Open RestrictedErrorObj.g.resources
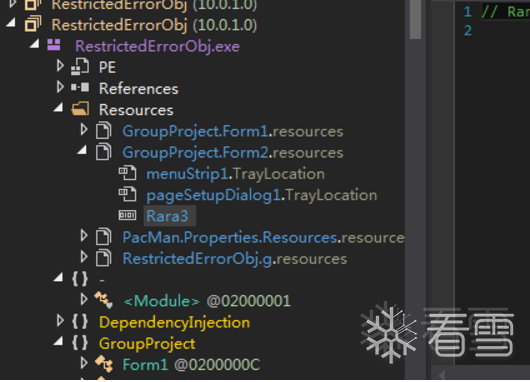This screenshot has height=382, width=530. pyautogui.click(x=235, y=259)
